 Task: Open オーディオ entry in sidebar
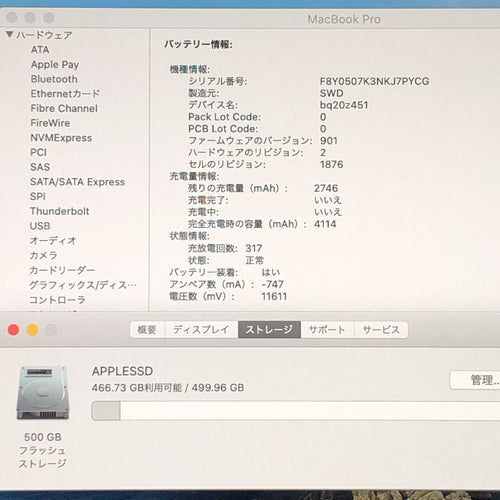click(x=53, y=240)
